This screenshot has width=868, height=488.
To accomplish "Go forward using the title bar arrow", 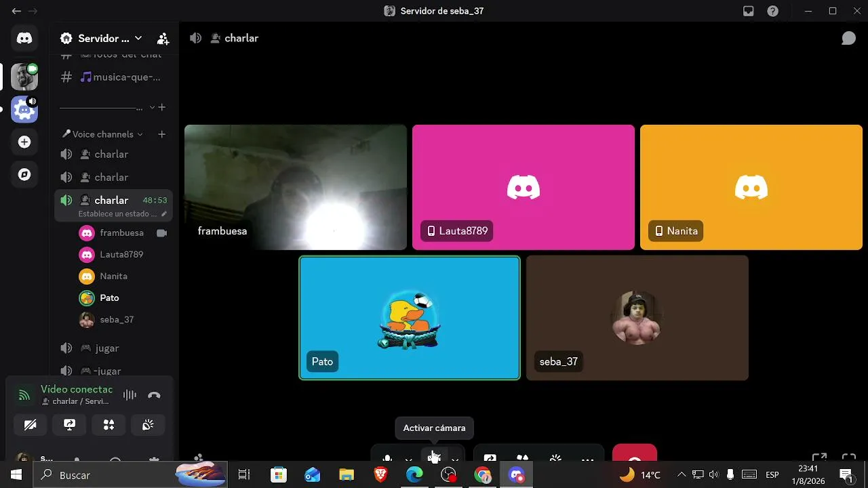I will pos(33,11).
